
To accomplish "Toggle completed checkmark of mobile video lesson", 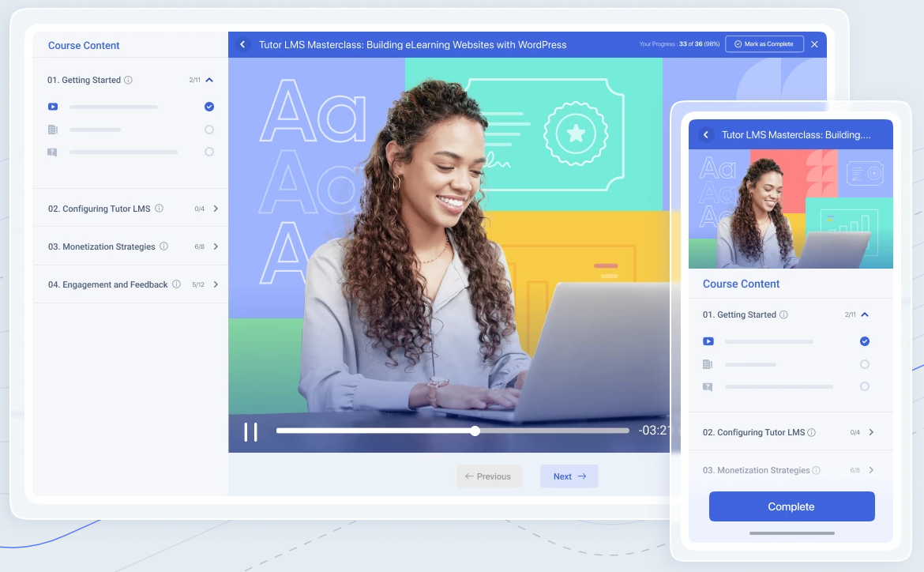I will pos(865,341).
